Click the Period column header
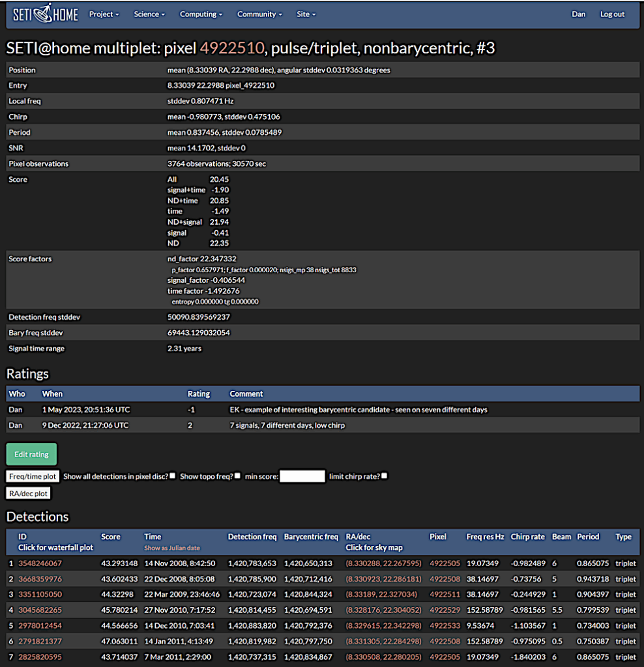The height and width of the screenshot is (667, 644). pos(588,537)
